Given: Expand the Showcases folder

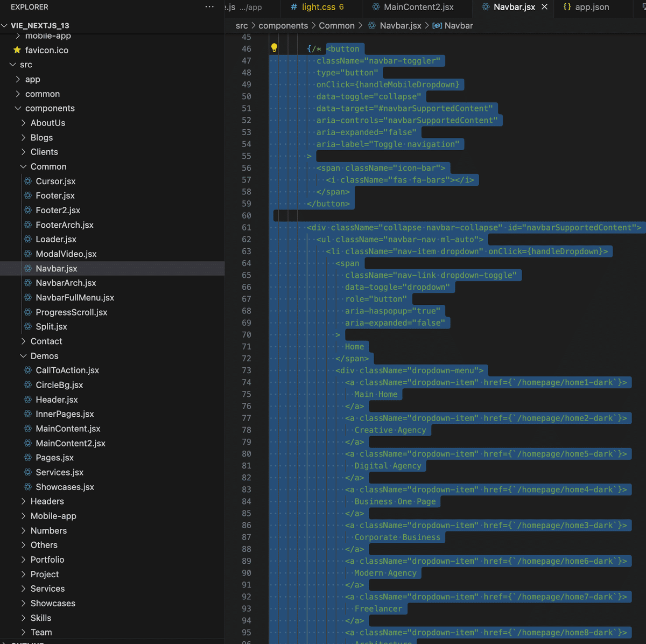Looking at the screenshot, I should (23, 603).
